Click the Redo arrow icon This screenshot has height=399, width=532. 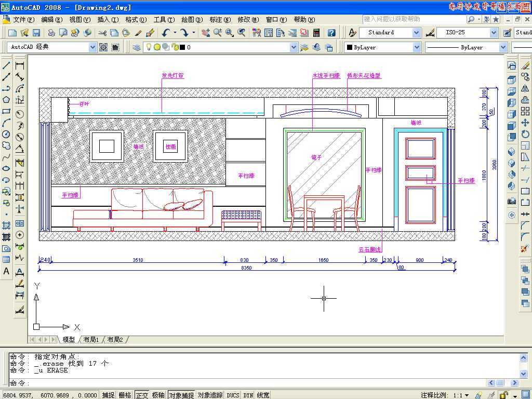184,33
